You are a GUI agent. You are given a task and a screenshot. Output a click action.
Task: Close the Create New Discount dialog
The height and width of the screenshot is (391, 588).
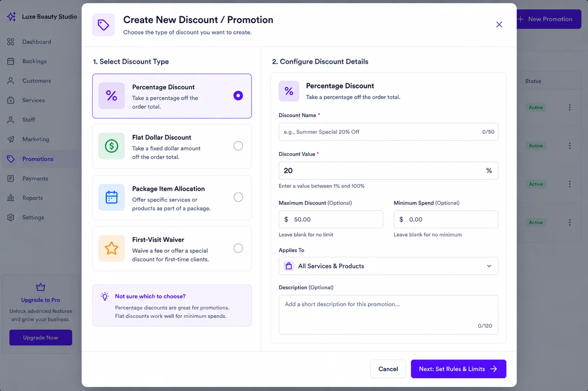(499, 24)
